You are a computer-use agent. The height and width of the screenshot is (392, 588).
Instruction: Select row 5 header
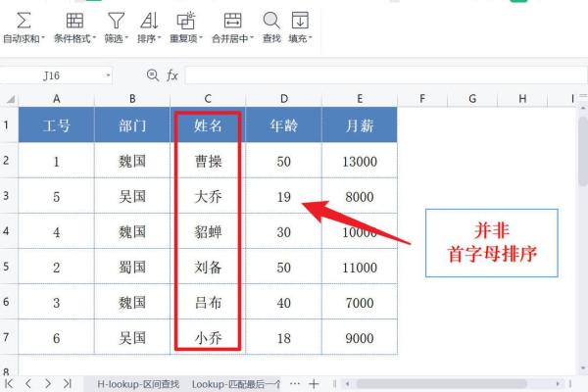click(8, 266)
